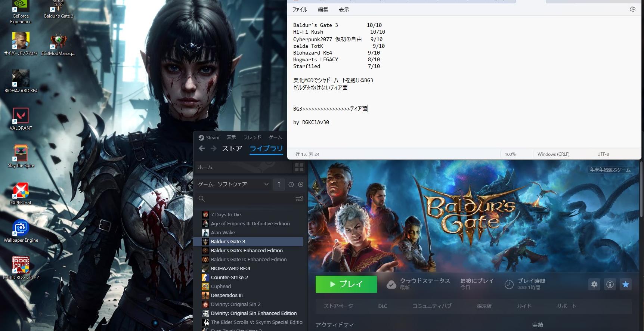The image size is (644, 331).
Task: Open CPUID ROG CPU-Z shortcut
Action: point(21,268)
